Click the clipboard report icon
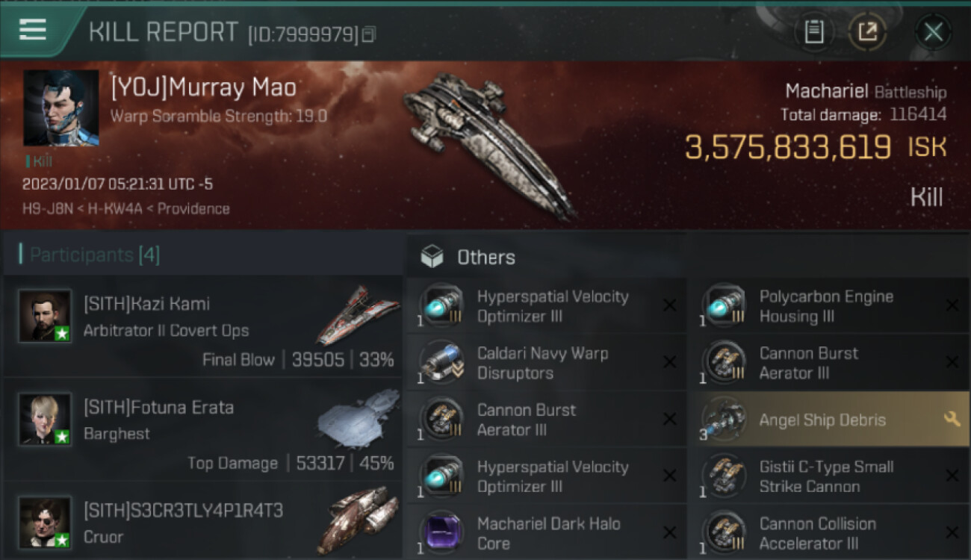Screen dimensions: 971x560 click(x=813, y=32)
